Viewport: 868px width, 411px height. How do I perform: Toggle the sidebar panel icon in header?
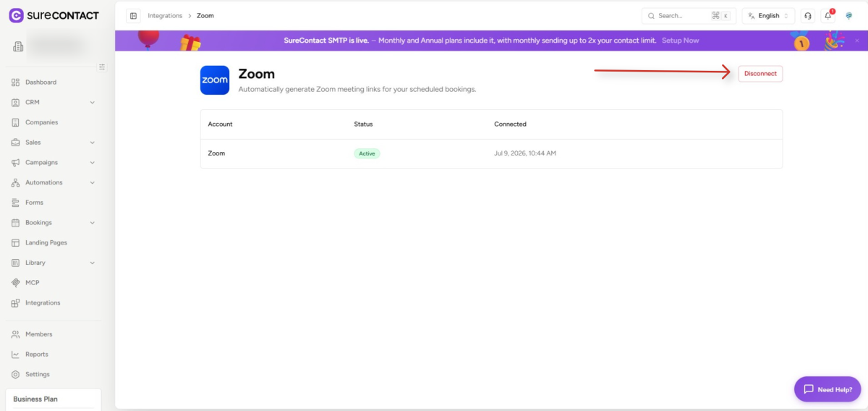click(x=133, y=16)
